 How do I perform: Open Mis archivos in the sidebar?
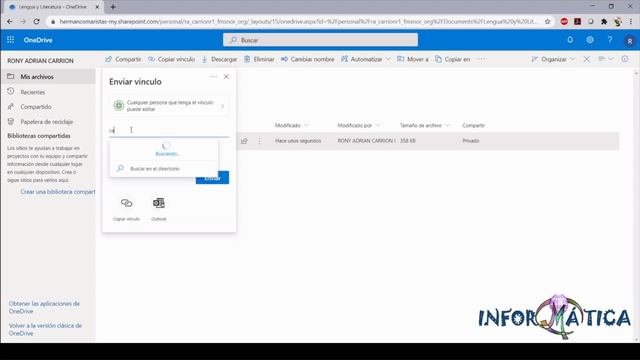[x=48, y=77]
